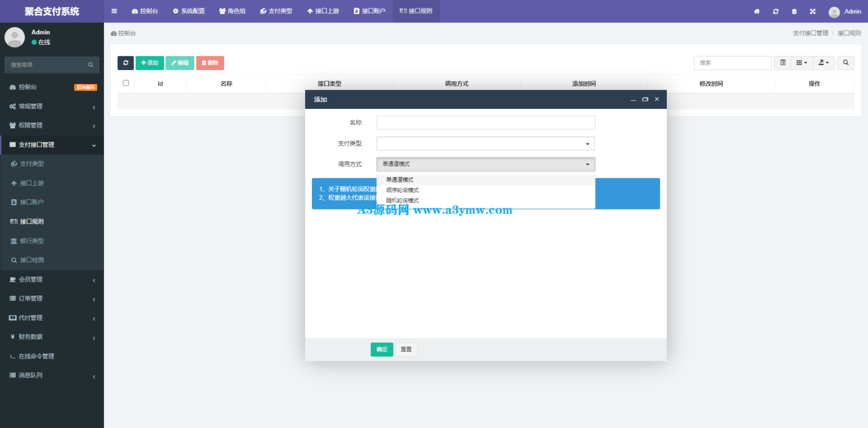
Task: Click the 确定 button in the dialog
Action: point(382,350)
